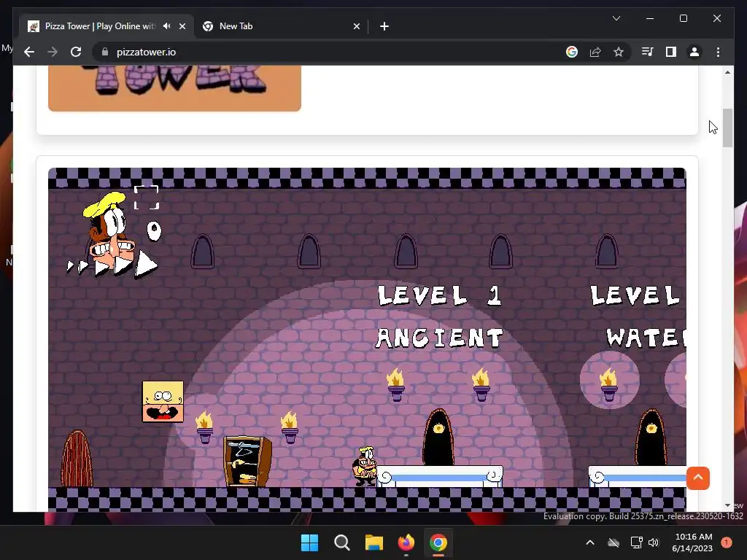This screenshot has width=747, height=560.
Task: Click the LEVEL 1 text
Action: click(x=440, y=295)
